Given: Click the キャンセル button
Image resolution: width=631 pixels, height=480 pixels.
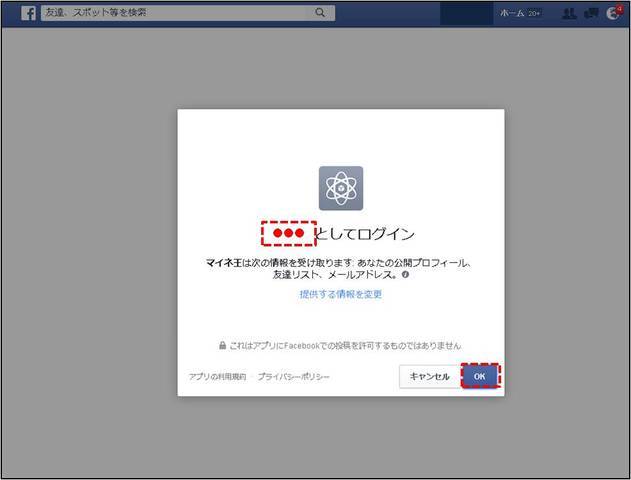Looking at the screenshot, I should click(x=429, y=377).
